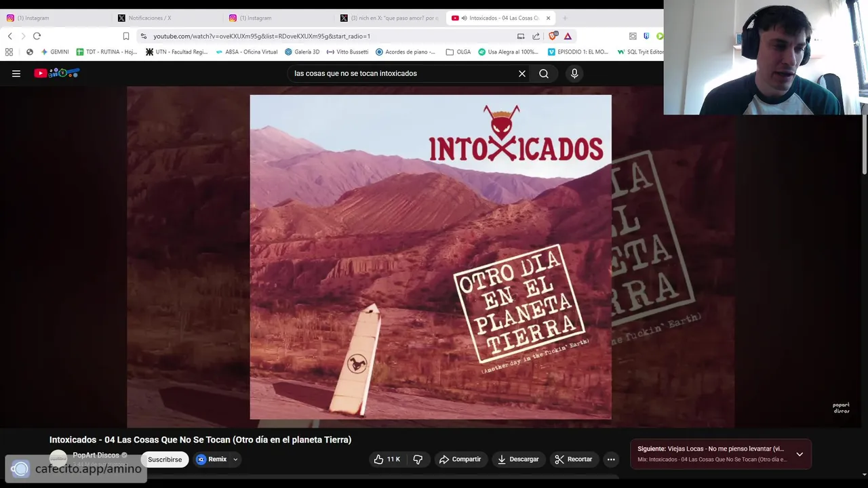Click the globe bookmark icon

29,52
